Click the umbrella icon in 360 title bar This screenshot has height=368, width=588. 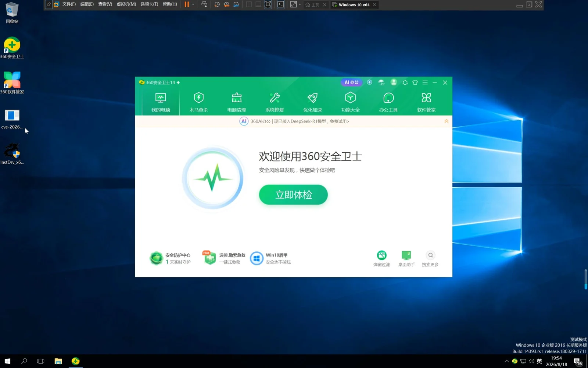tap(381, 82)
